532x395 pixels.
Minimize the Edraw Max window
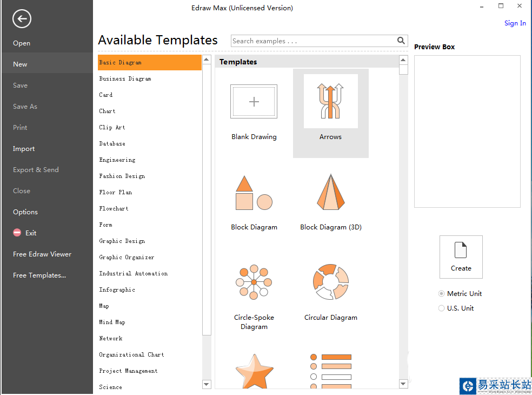[481, 6]
